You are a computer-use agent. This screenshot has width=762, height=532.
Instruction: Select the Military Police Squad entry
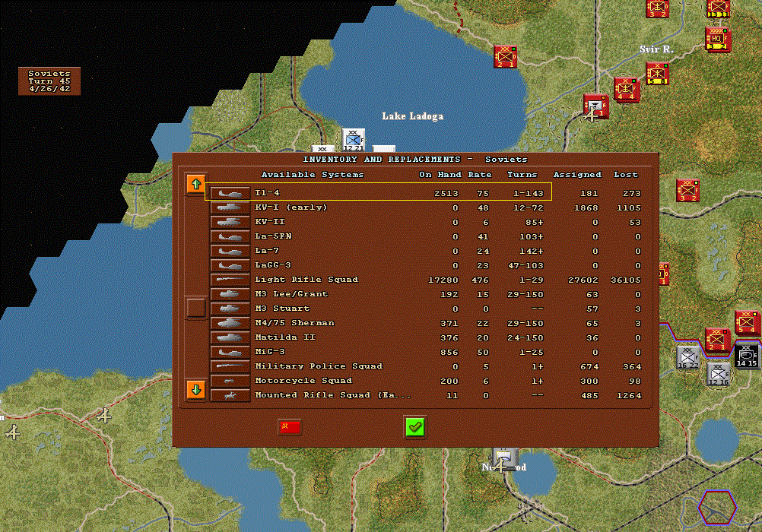(x=319, y=366)
